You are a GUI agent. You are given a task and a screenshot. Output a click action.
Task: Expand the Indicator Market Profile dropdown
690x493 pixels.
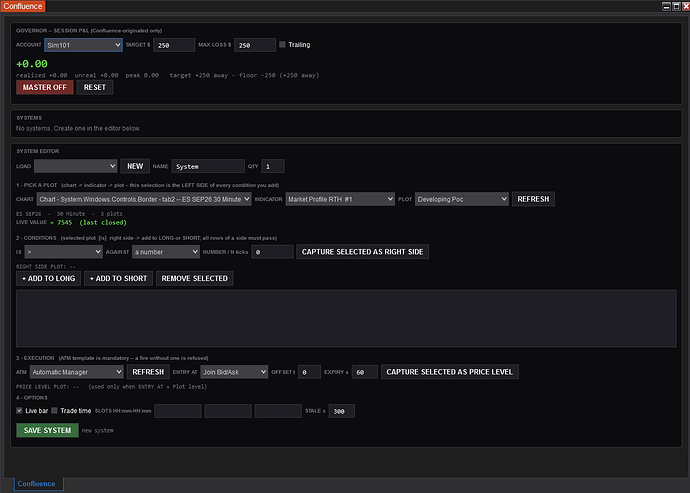pos(340,199)
